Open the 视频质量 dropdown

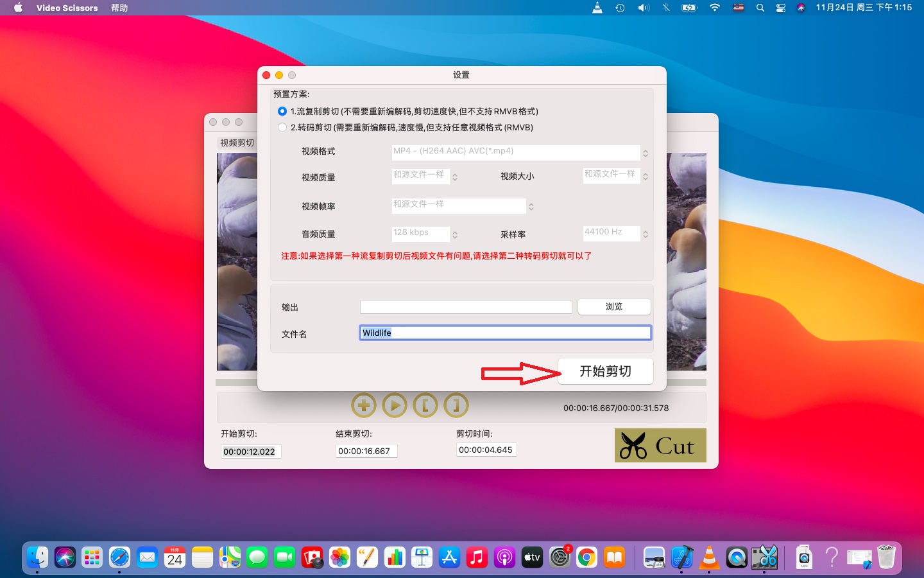pos(425,176)
